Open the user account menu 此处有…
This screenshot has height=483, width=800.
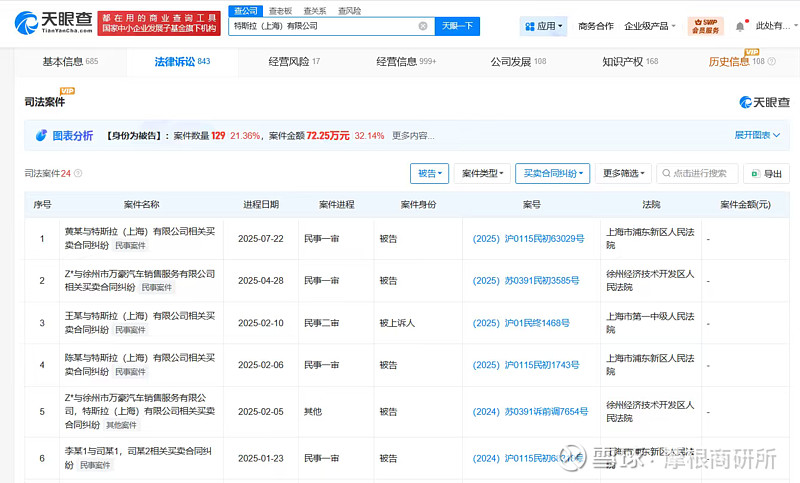tap(776, 26)
